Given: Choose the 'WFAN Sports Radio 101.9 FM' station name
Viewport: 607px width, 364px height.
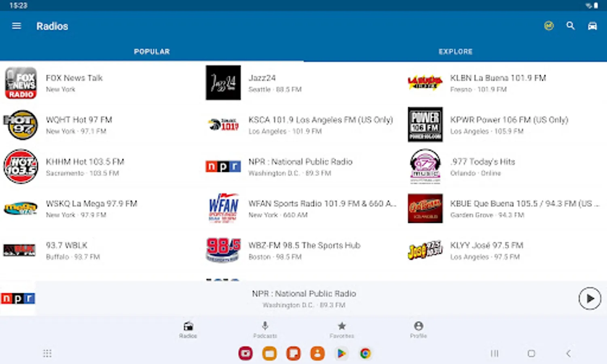Looking at the screenshot, I should [x=322, y=203].
